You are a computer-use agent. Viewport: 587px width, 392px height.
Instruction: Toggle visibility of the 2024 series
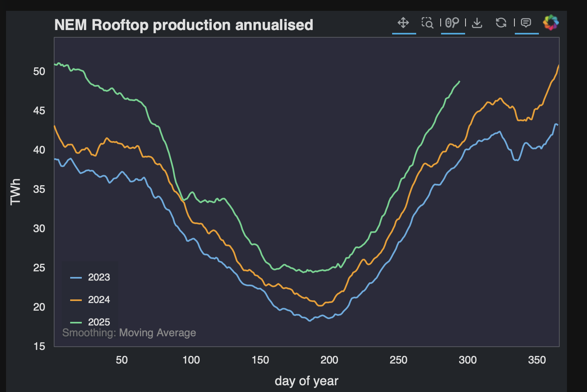coord(99,299)
